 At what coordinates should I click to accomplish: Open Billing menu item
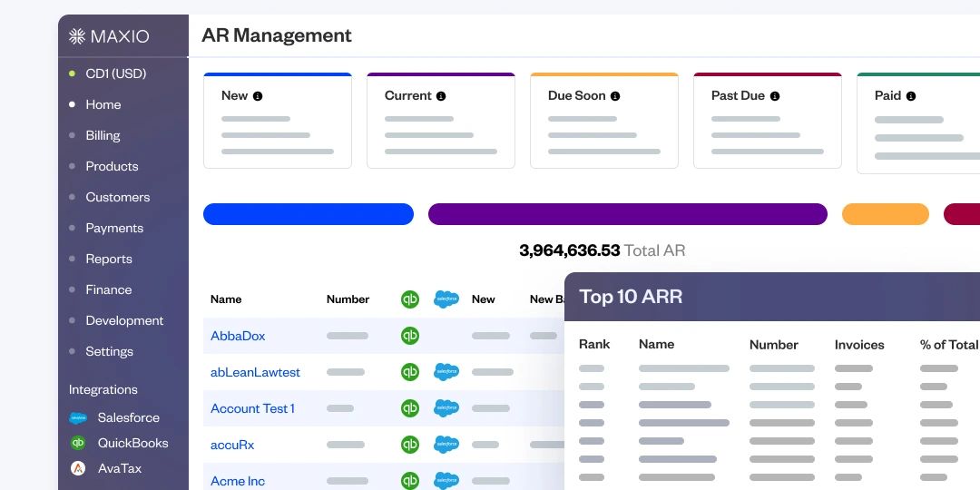[103, 135]
